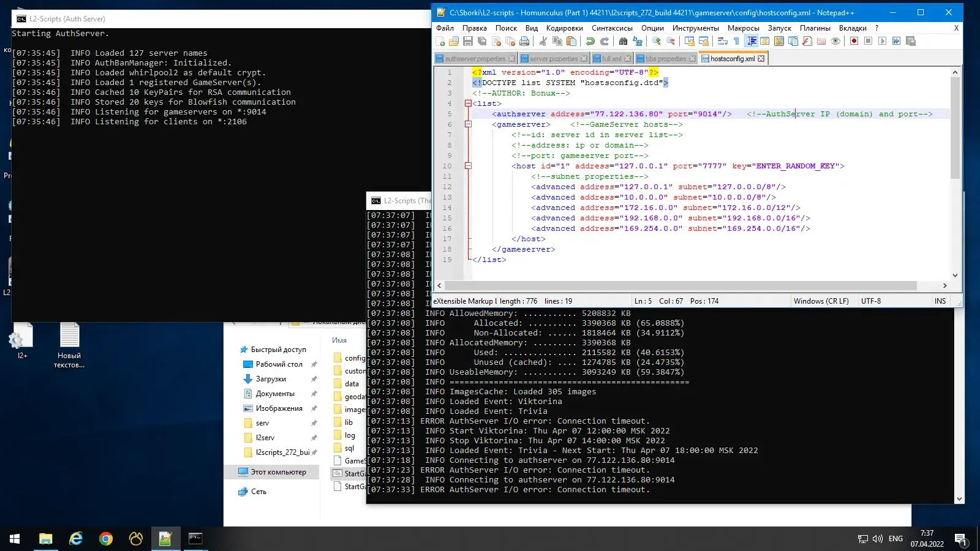
Task: Print the document using the printer icon
Action: (524, 41)
